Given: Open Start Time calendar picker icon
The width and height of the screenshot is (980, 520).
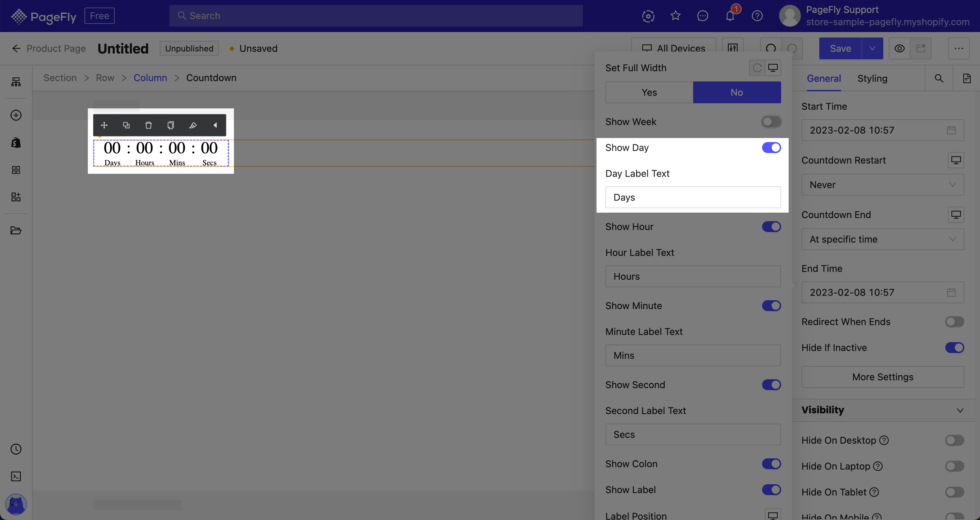Looking at the screenshot, I should pyautogui.click(x=951, y=130).
